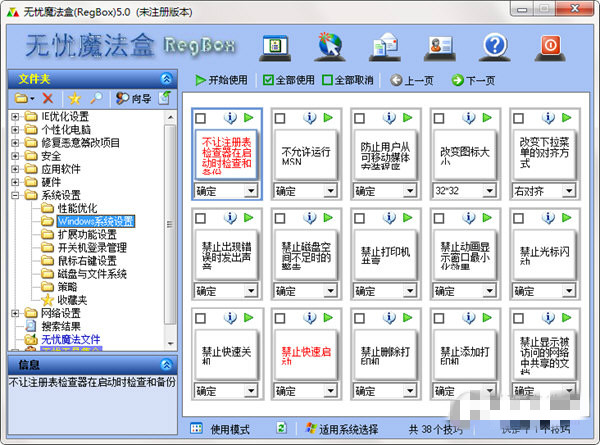The image size is (600, 445).
Task: Show info for 禁止快速启动 card
Action: 310,318
